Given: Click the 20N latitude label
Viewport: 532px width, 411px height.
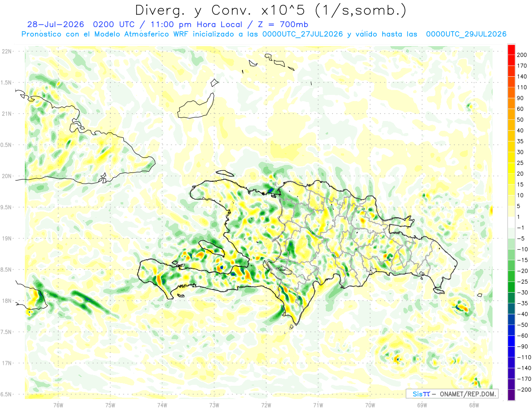Looking at the screenshot, I should pos(6,176).
